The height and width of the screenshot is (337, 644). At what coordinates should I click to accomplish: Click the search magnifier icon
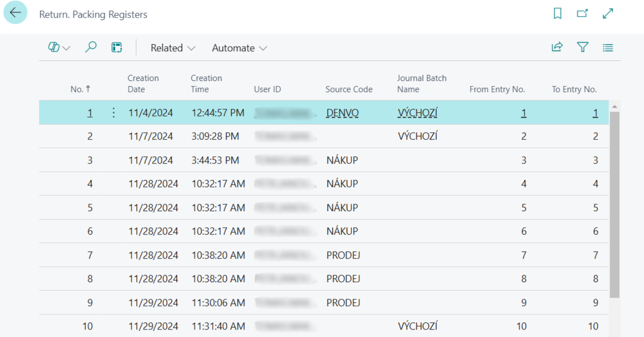click(91, 48)
